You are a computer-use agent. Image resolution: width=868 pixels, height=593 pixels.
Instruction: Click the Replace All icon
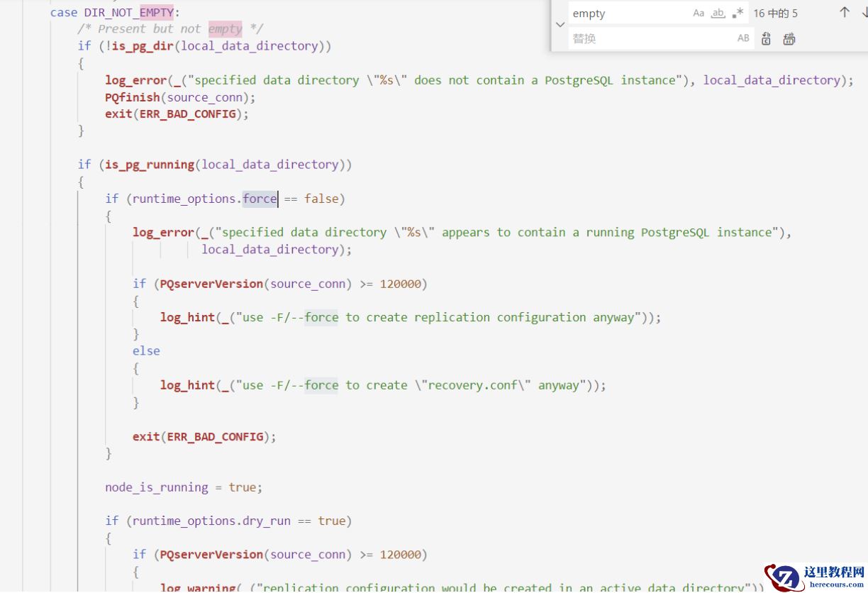[789, 38]
